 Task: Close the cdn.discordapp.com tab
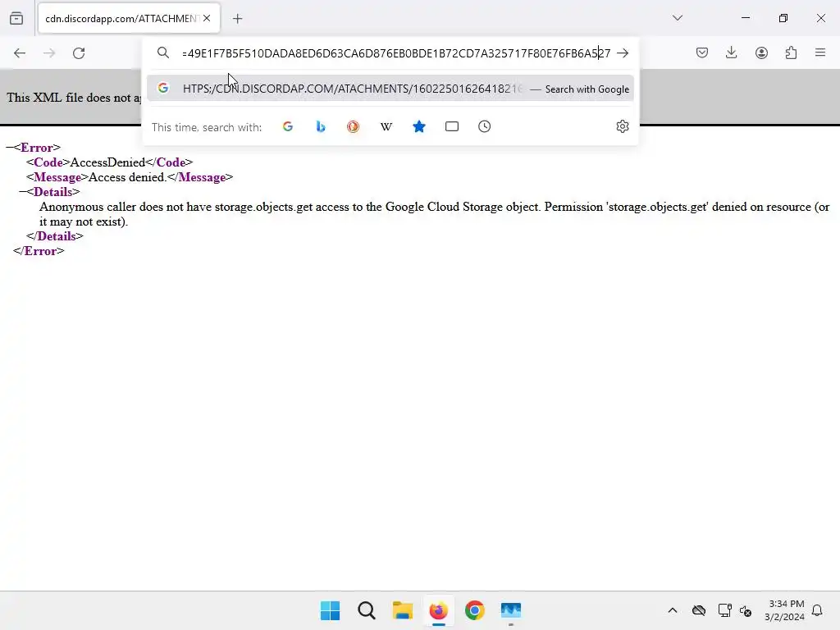(x=207, y=18)
